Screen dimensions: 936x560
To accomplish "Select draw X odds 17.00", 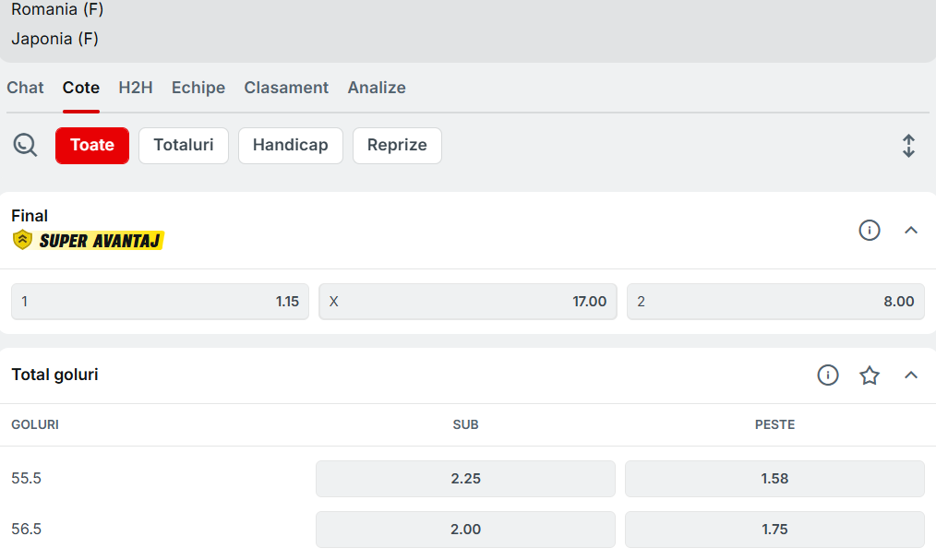I will pos(467,302).
